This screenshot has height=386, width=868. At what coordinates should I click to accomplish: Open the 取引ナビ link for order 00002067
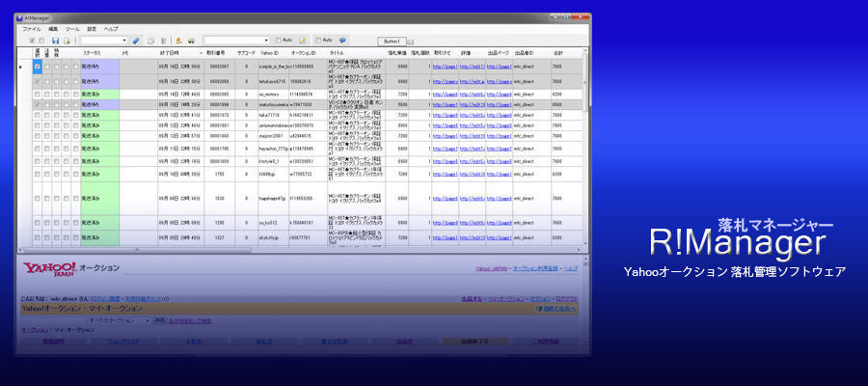pos(445,67)
